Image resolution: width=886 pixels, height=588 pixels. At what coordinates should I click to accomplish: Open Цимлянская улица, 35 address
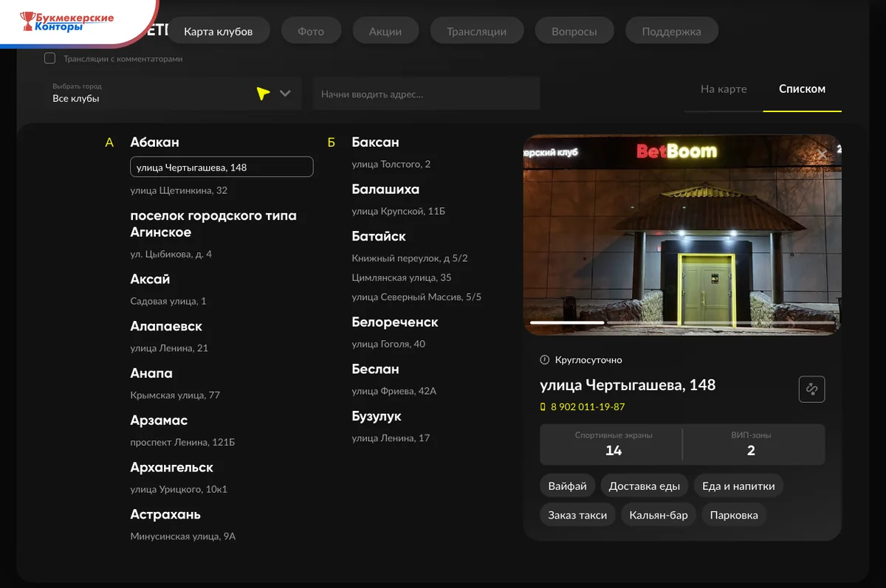tap(402, 277)
